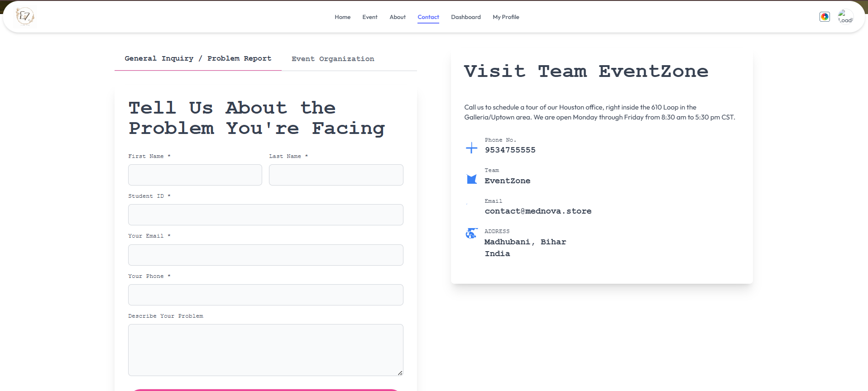Go to My Profile
This screenshot has width=868, height=391.
pos(506,17)
